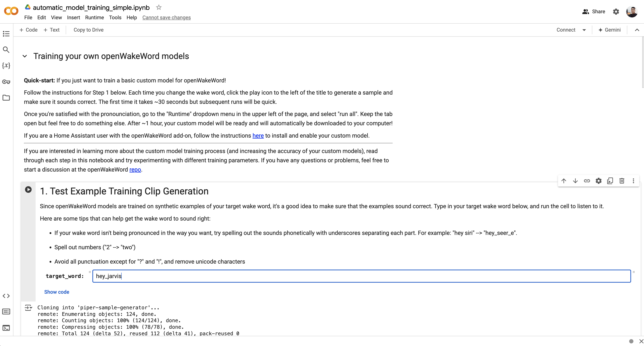The height and width of the screenshot is (346, 644).
Task: Click the Copy to Drive button
Action: (89, 30)
